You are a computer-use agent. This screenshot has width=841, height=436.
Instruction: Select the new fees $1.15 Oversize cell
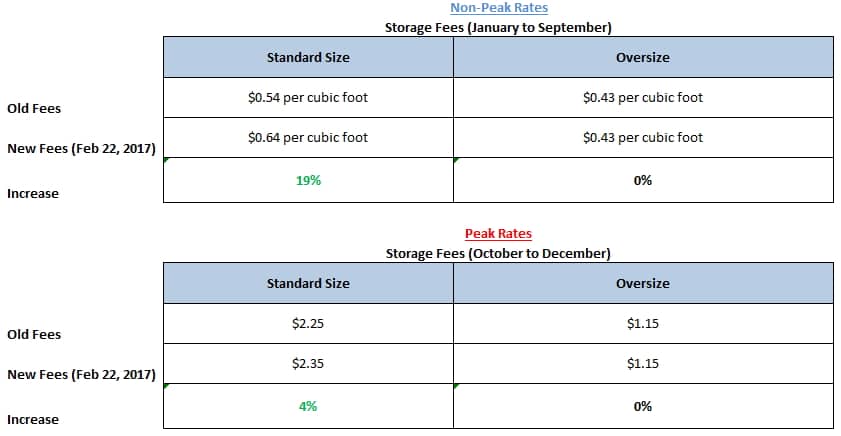643,363
